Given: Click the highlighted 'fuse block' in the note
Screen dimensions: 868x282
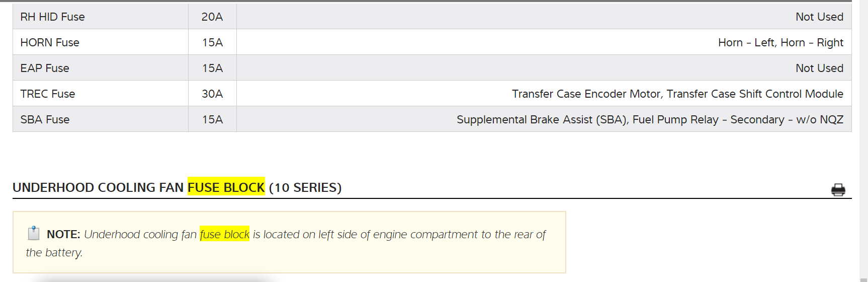Looking at the screenshot, I should 224,234.
